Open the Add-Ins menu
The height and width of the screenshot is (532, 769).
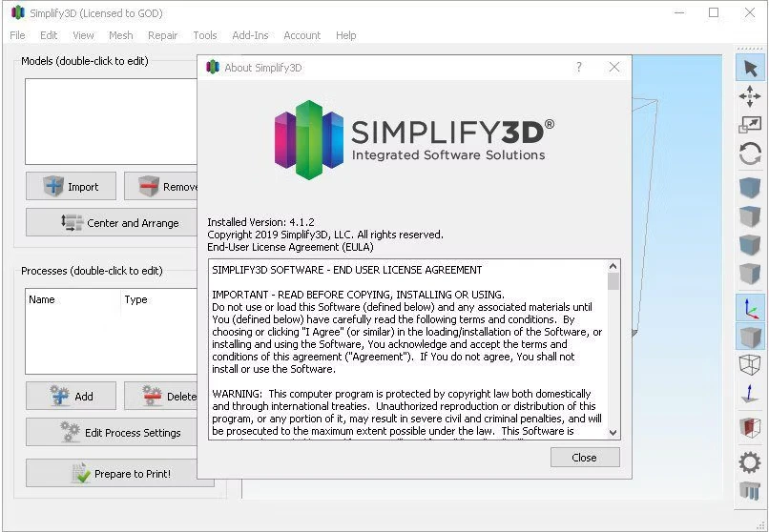tap(250, 35)
